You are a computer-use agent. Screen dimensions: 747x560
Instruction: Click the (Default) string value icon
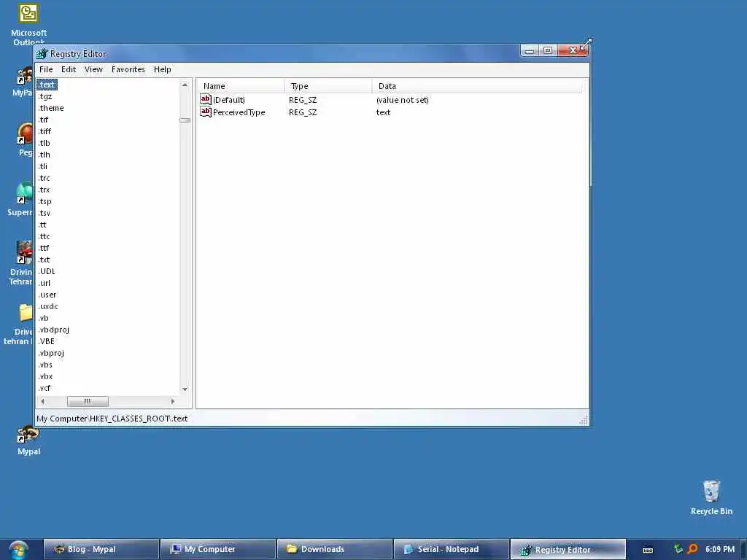205,99
